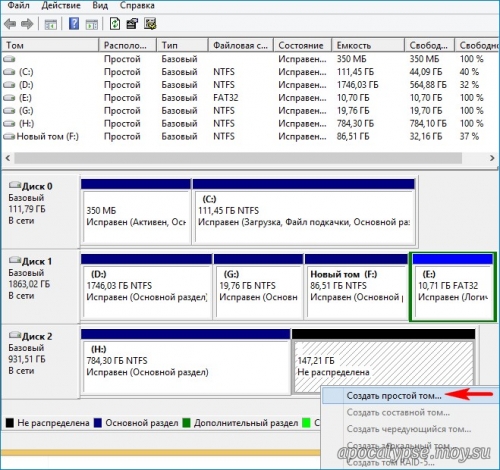This screenshot has height=470, width=500.
Task: Click the Диск 1 disk icon
Action: pyautogui.click(x=15, y=260)
